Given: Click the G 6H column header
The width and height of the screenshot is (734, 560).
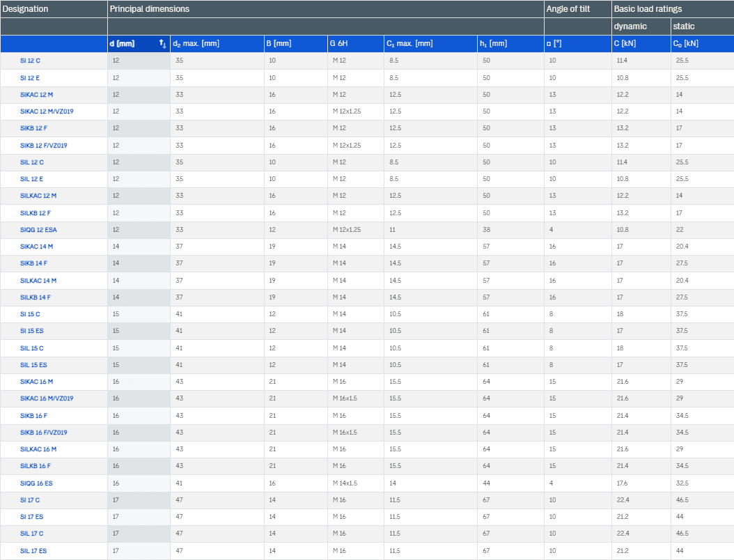Looking at the screenshot, I should [341, 44].
